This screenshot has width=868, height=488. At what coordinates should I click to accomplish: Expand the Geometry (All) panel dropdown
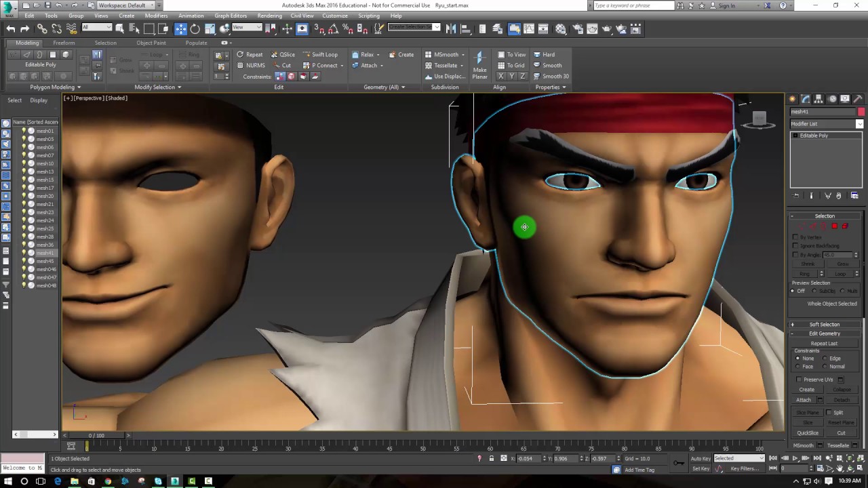[x=384, y=87]
